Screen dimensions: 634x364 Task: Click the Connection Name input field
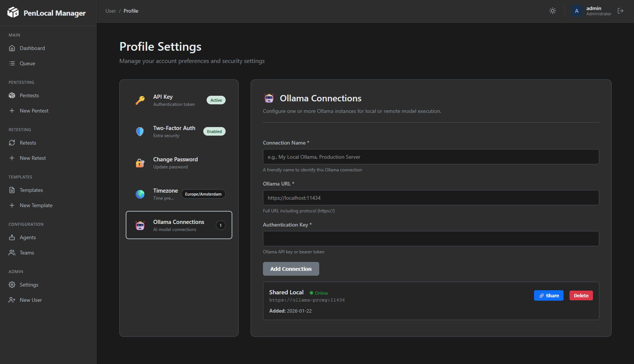431,157
